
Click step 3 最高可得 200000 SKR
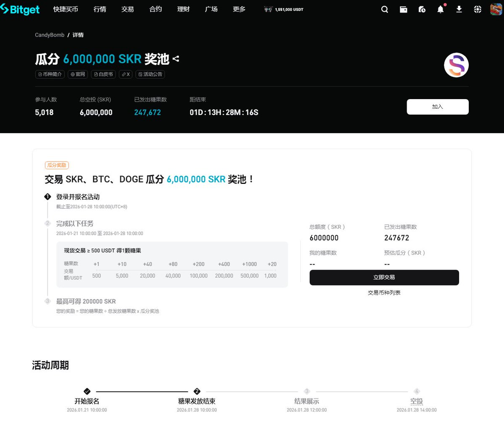pyautogui.click(x=86, y=301)
